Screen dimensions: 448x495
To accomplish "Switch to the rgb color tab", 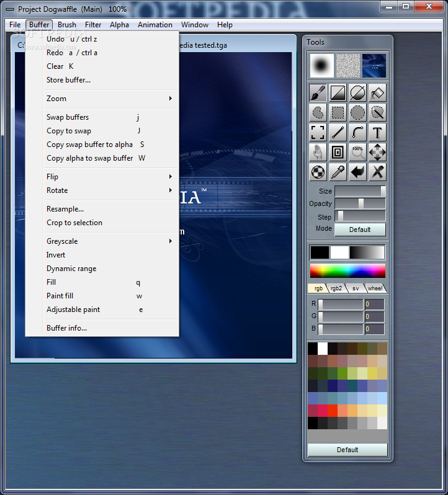I will pos(318,288).
